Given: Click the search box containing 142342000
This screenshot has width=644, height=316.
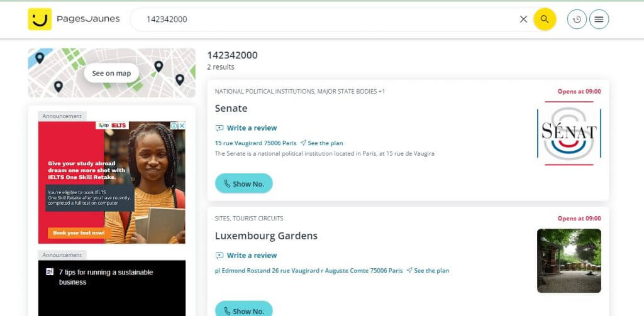Looking at the screenshot, I should (x=327, y=19).
